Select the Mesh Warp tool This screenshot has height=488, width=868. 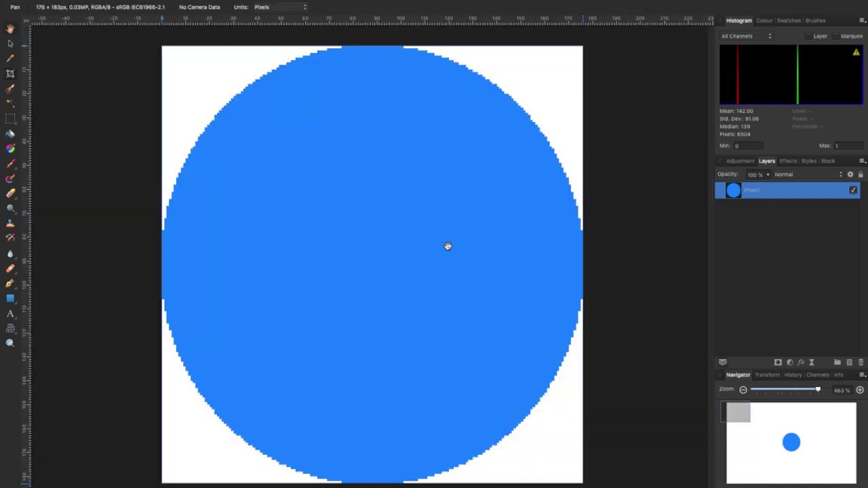[10, 328]
